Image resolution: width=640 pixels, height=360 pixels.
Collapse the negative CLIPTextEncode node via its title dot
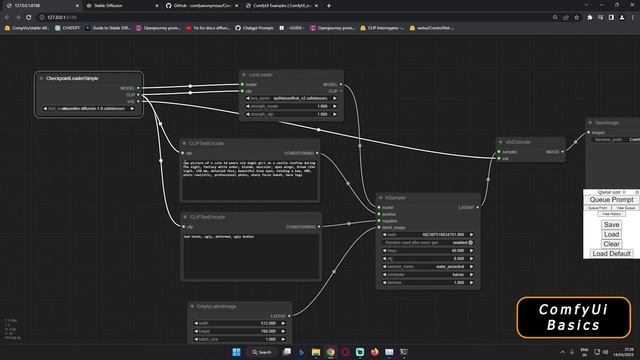pos(185,217)
